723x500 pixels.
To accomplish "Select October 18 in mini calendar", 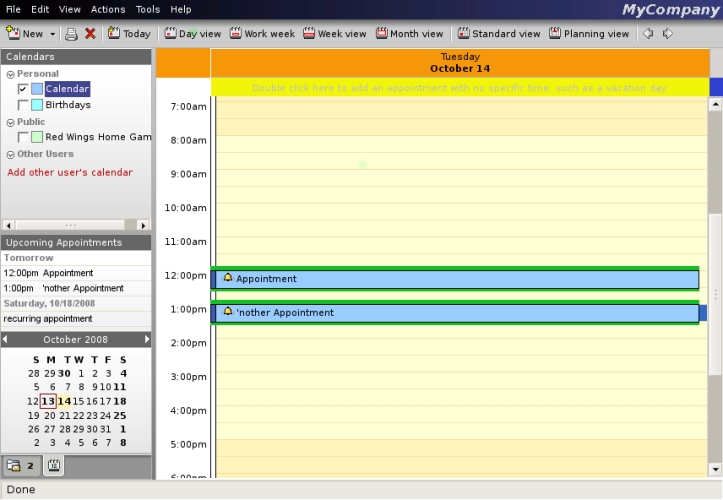I will 120,401.
